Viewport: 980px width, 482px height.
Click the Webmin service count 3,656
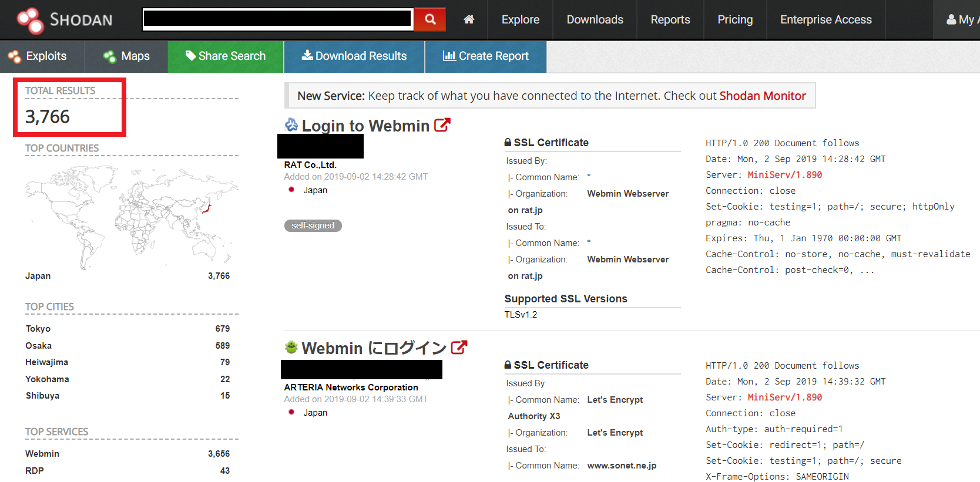tap(219, 454)
